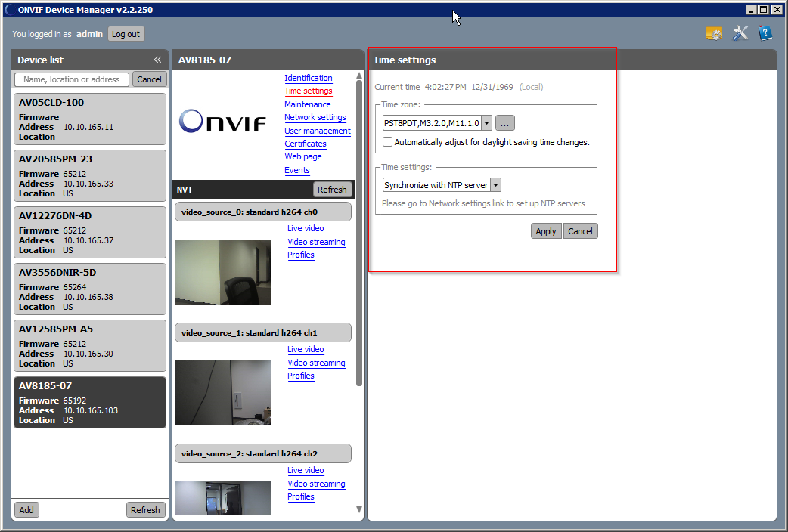
Task: Open Live video for video_source_2
Action: pos(306,470)
